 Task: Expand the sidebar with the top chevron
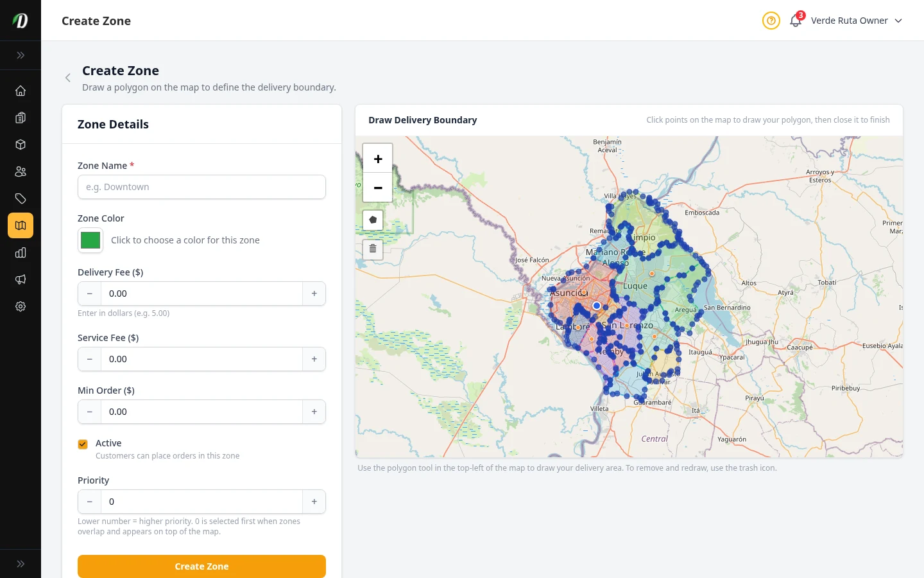(x=20, y=55)
